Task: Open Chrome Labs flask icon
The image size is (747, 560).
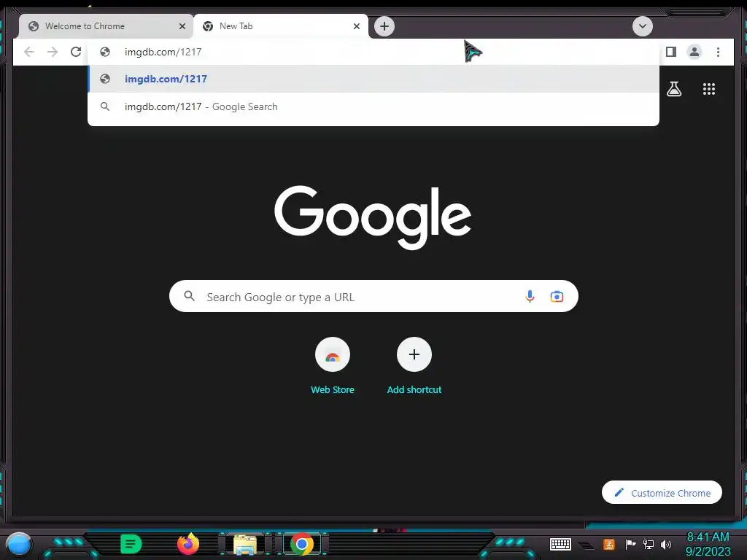Action: 673,89
